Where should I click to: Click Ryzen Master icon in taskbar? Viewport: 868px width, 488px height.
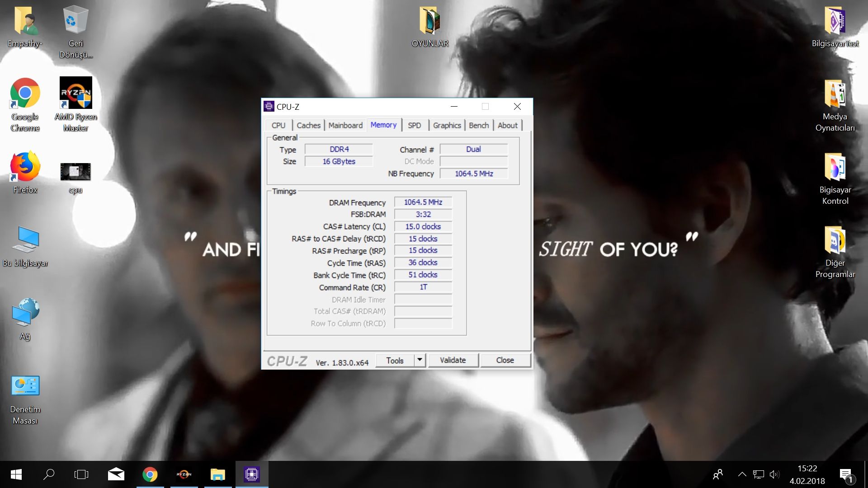(x=184, y=474)
